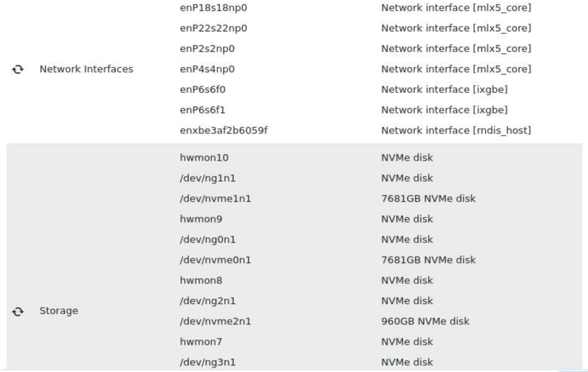Click the /dev/nvme1n1 disk entry

(x=215, y=199)
